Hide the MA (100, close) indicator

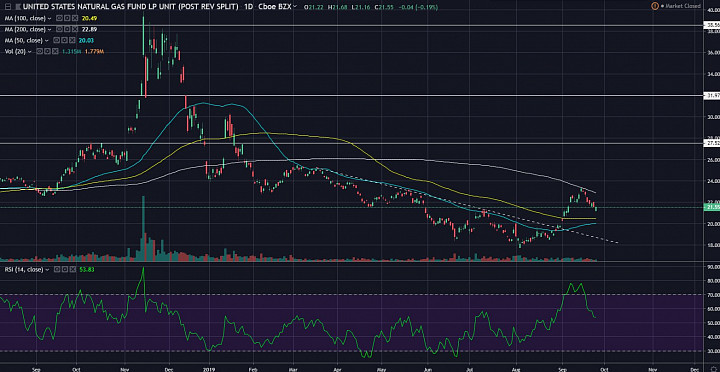(59, 18)
